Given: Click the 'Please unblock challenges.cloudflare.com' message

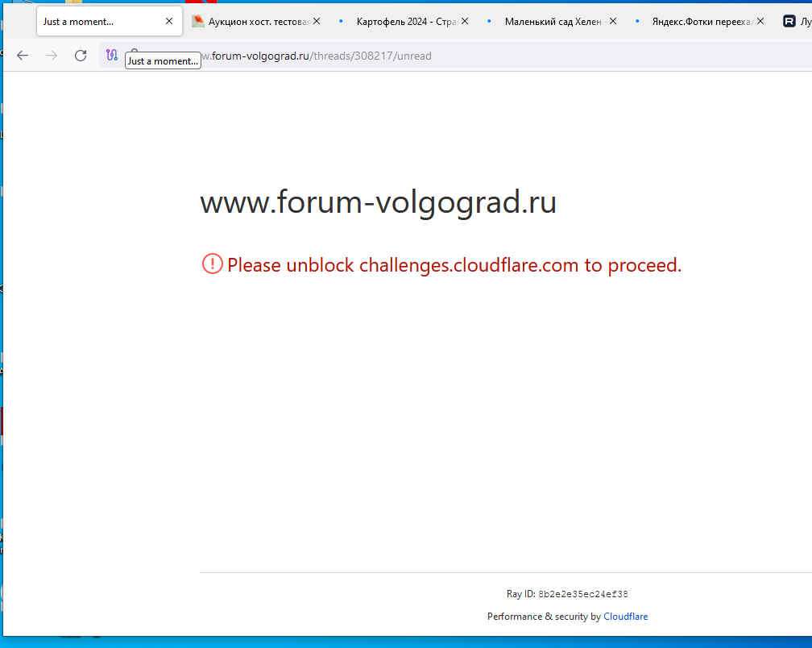Looking at the screenshot, I should pos(454,265).
